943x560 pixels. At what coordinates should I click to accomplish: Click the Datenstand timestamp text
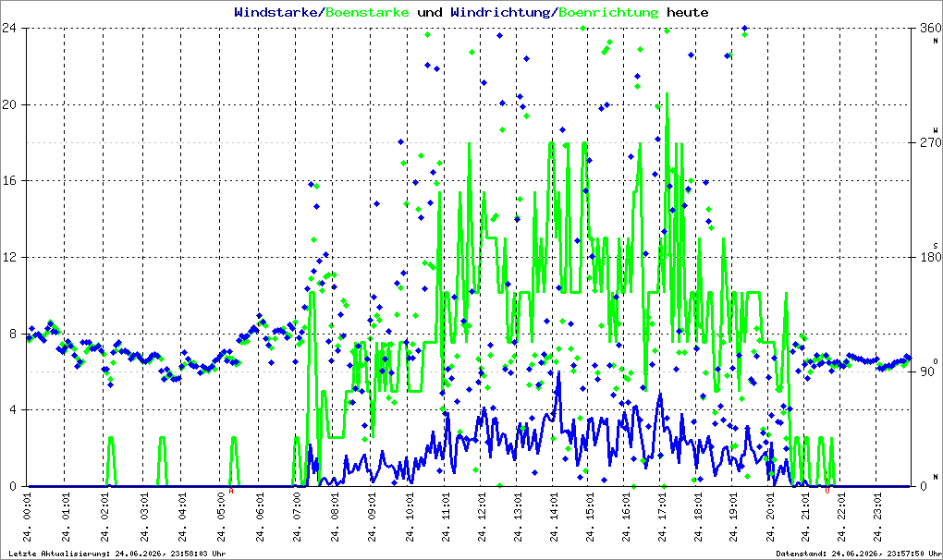(x=859, y=554)
